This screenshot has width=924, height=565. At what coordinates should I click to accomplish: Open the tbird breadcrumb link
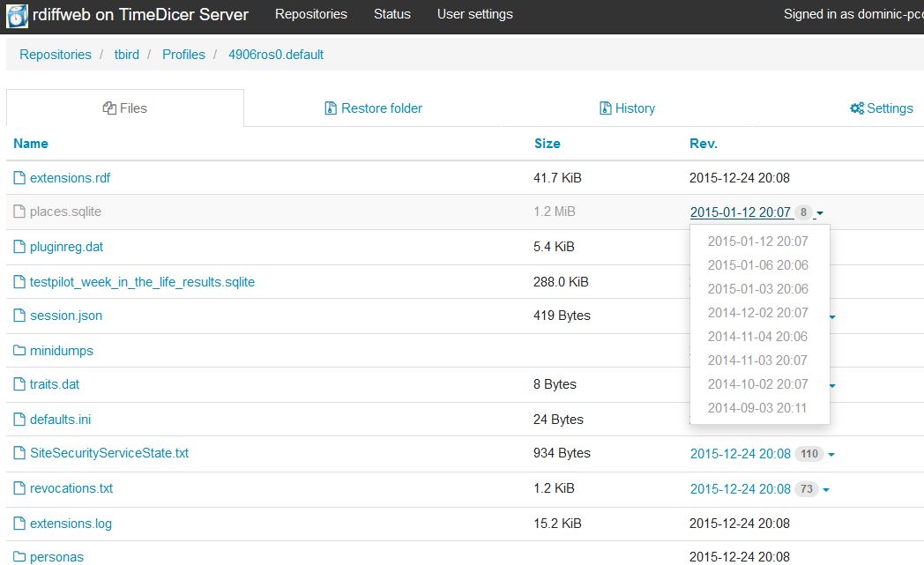(126, 54)
